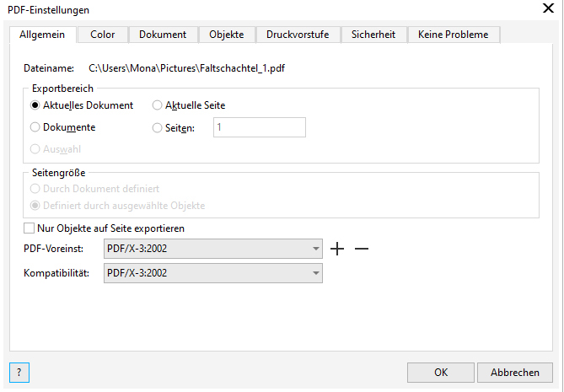The height and width of the screenshot is (392, 564).
Task: Switch to the Color tab
Action: [103, 35]
